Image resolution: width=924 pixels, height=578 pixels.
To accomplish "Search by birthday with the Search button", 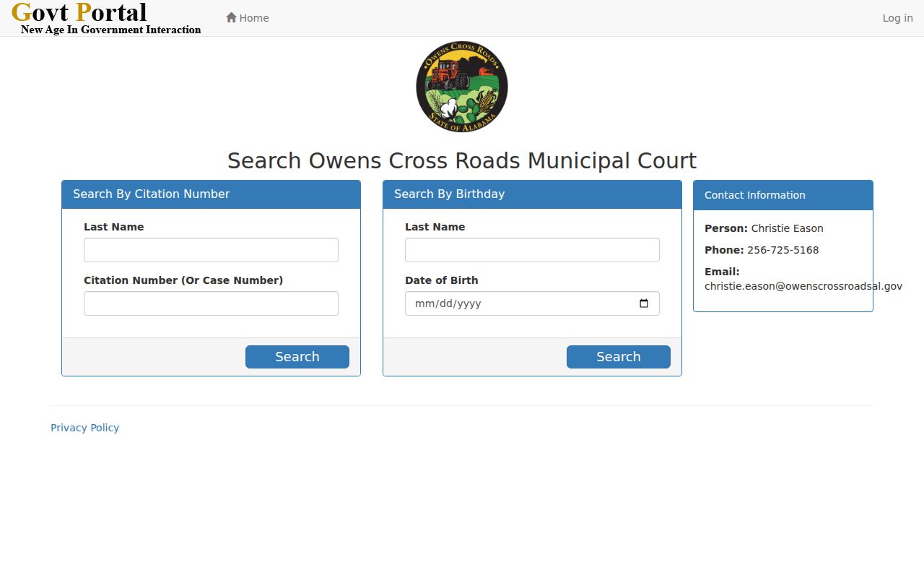I will (619, 357).
